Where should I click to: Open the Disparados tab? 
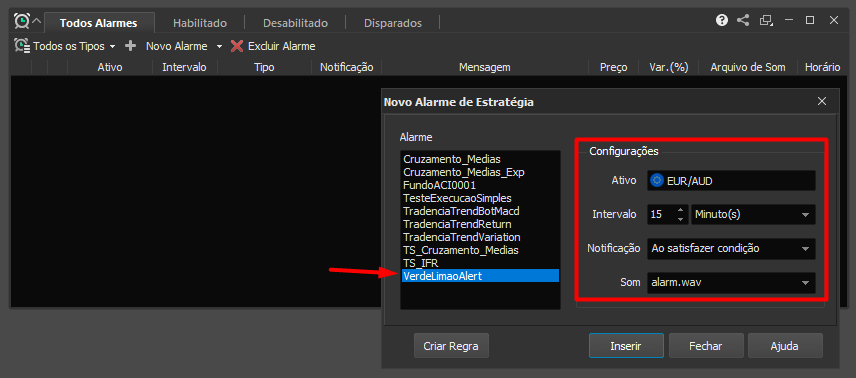click(393, 23)
